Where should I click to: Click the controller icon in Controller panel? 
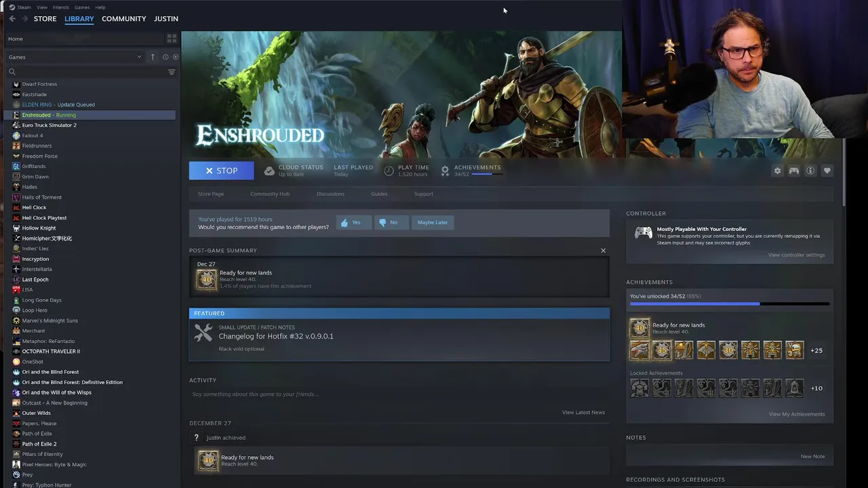(643, 233)
